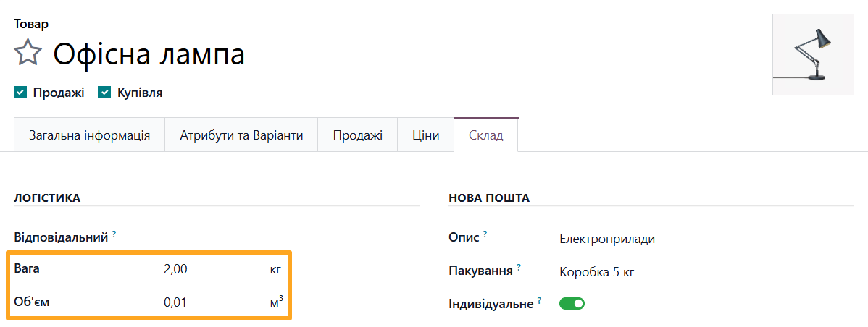The image size is (868, 327).
Task: Click the Опис field label
Action: [464, 238]
